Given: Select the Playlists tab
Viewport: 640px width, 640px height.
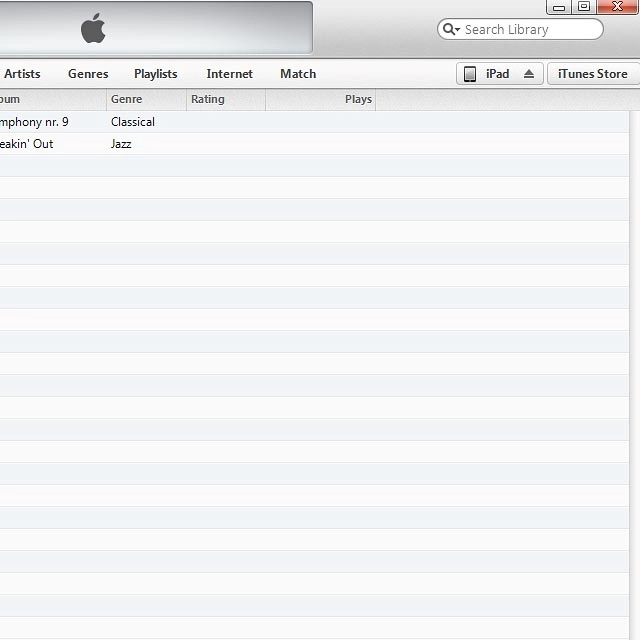Looking at the screenshot, I should (x=155, y=74).
